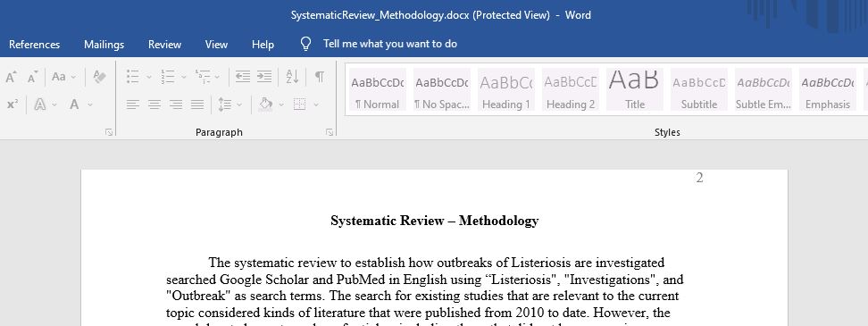Apply the No Spacing style
The image size is (868, 326).
click(442, 89)
